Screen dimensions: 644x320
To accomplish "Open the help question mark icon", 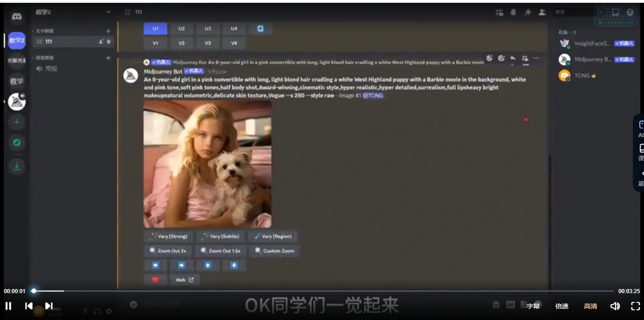I will point(630,13).
